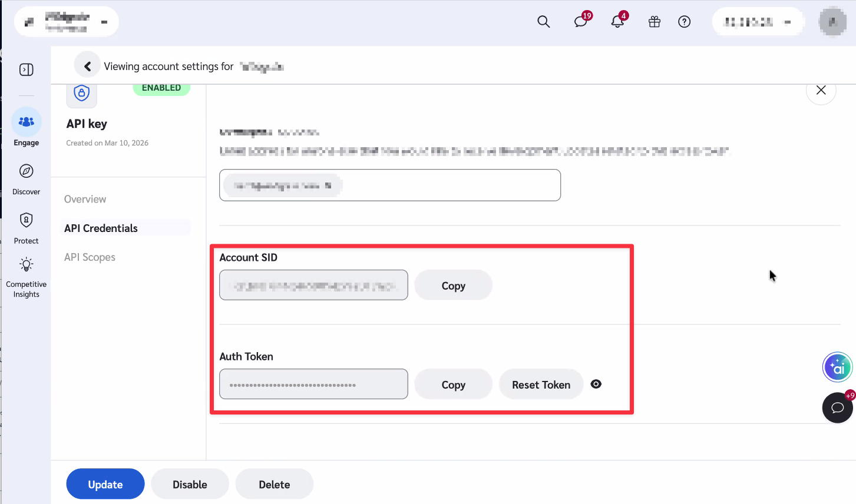Click the user avatar in top right
The image size is (856, 504).
pyautogui.click(x=832, y=22)
